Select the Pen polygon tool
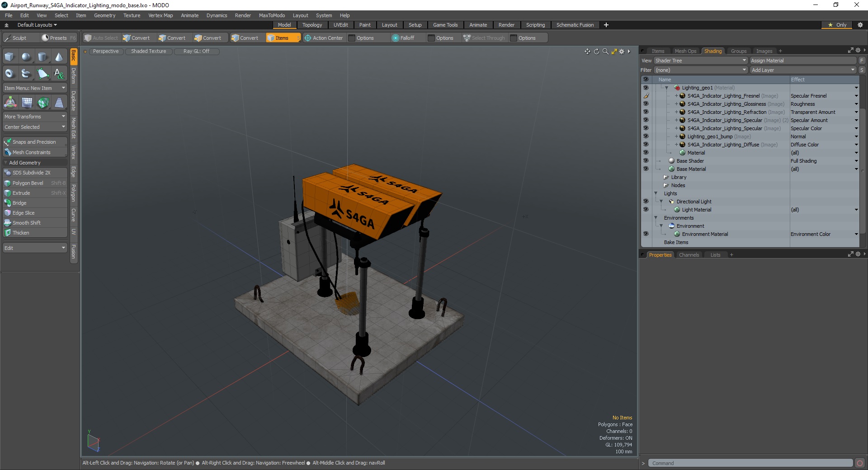This screenshot has width=868, height=470. (x=43, y=73)
